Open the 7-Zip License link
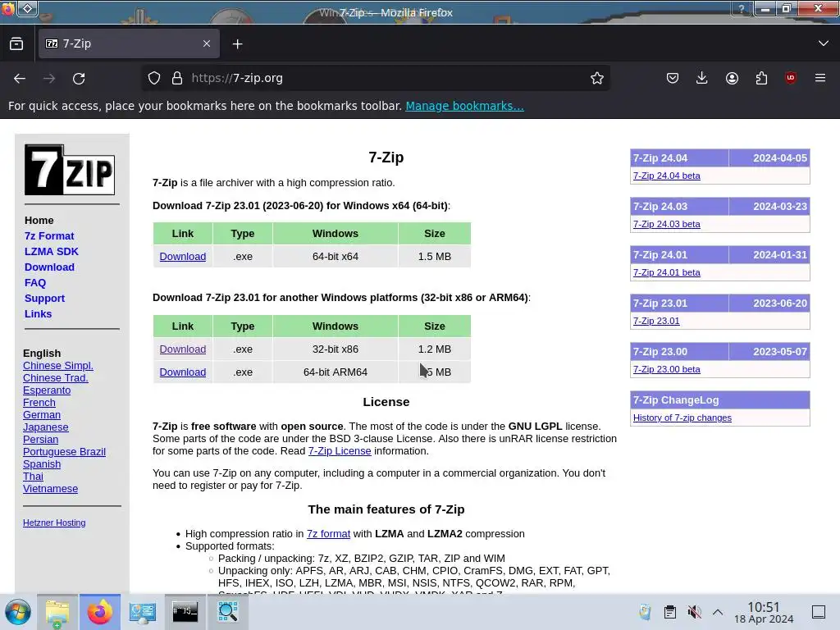This screenshot has width=840, height=630. (x=340, y=450)
